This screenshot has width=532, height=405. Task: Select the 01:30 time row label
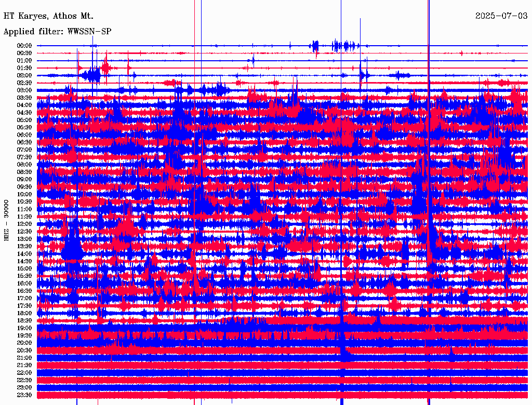(24, 68)
